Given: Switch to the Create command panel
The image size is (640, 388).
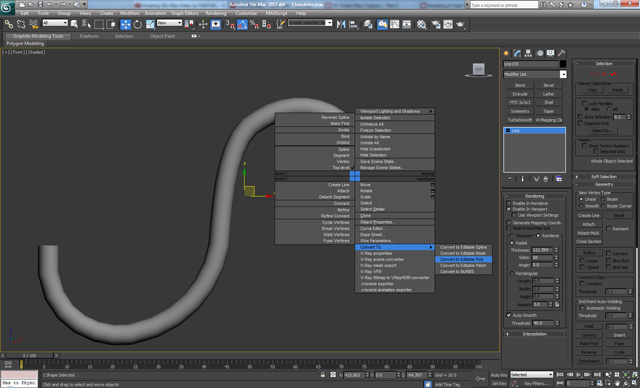Looking at the screenshot, I should tap(507, 53).
